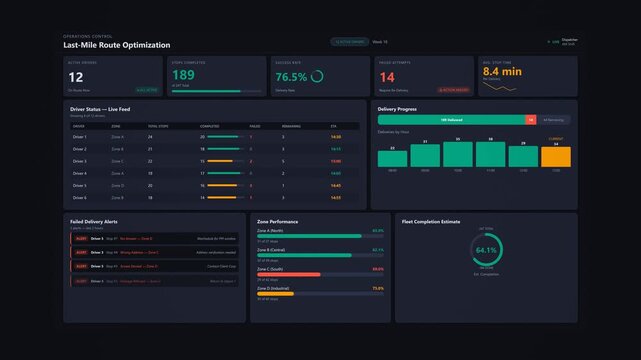Open the faded fourth alert for Driver 6
The height and width of the screenshot is (360, 641).
coord(155,281)
